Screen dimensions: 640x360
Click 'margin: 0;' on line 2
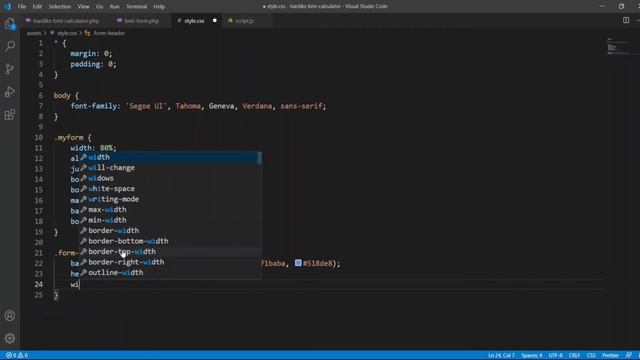(x=91, y=53)
